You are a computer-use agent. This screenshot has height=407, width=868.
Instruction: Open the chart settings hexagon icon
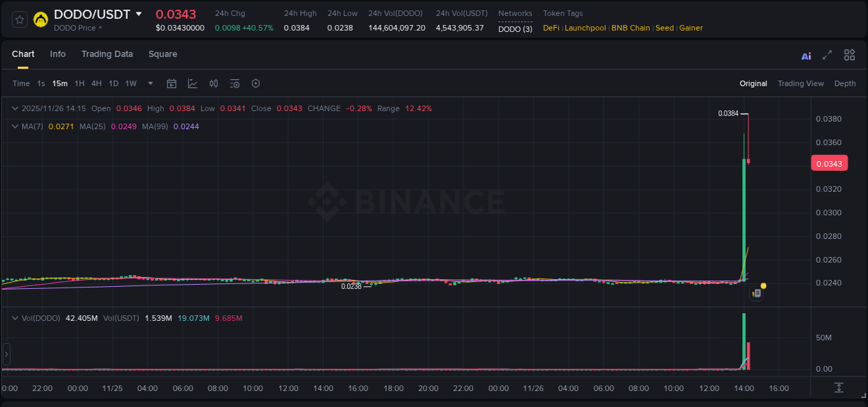[256, 83]
